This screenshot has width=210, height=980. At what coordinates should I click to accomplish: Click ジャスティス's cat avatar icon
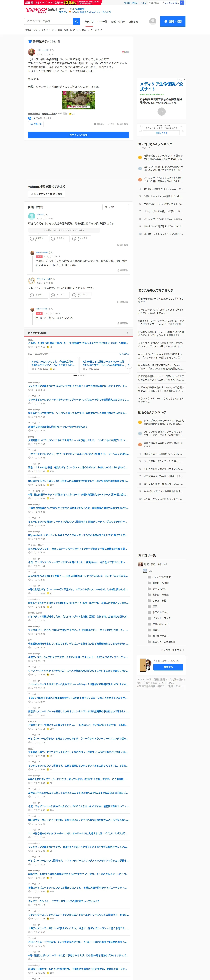point(32,281)
